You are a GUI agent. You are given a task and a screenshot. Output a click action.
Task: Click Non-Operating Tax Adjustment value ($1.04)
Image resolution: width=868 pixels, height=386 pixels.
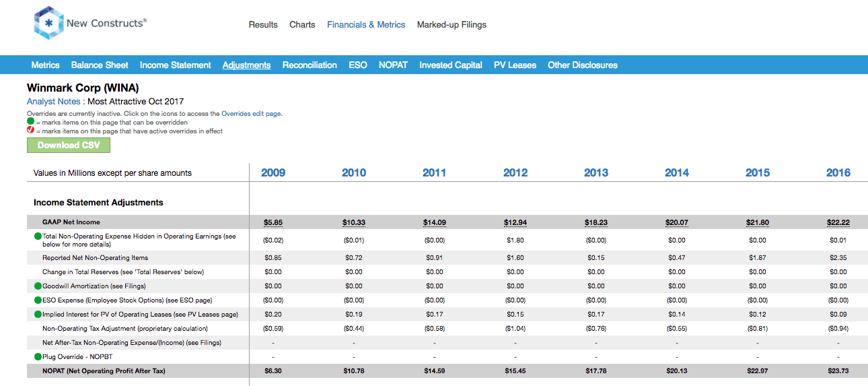click(x=515, y=329)
